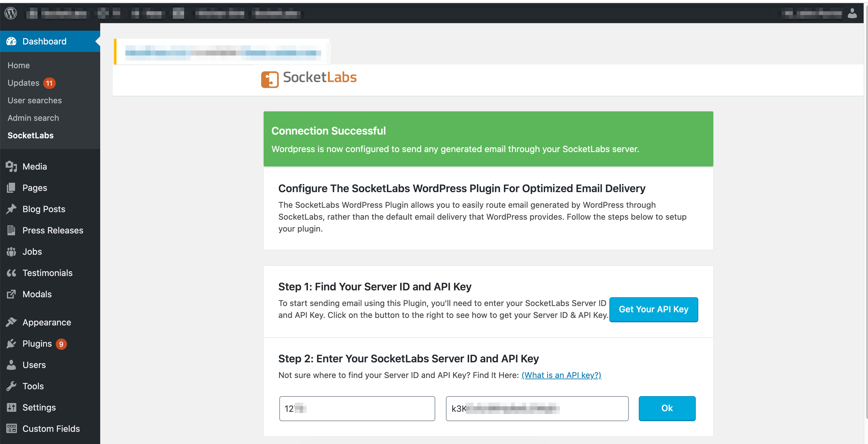Image resolution: width=868 pixels, height=444 pixels.
Task: Open the Tools menu
Action: point(50,386)
